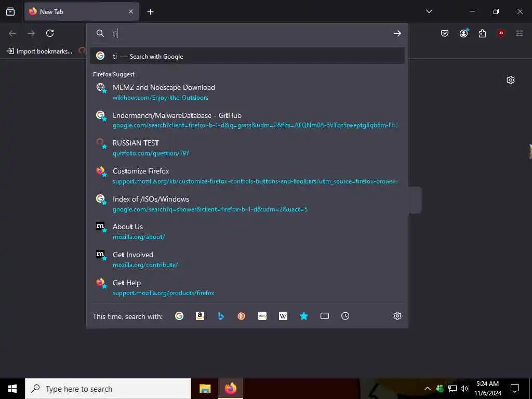Open the Firefox account menu
The image size is (532, 399).
pos(464,33)
